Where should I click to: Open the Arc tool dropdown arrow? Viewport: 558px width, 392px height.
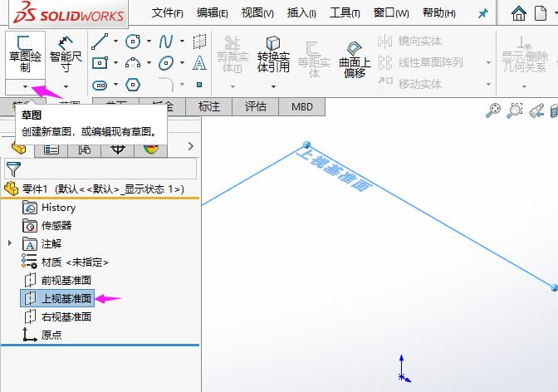click(149, 63)
